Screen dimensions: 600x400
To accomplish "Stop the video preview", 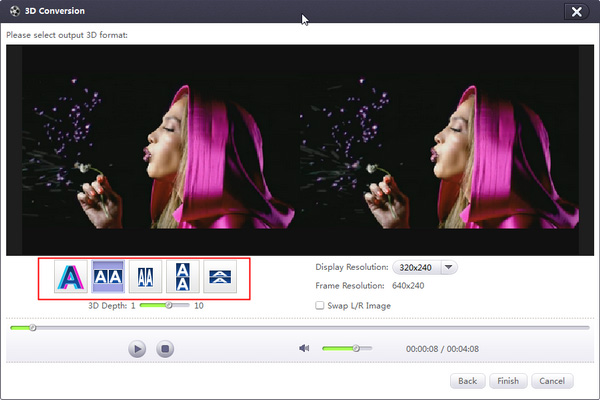I will 166,349.
